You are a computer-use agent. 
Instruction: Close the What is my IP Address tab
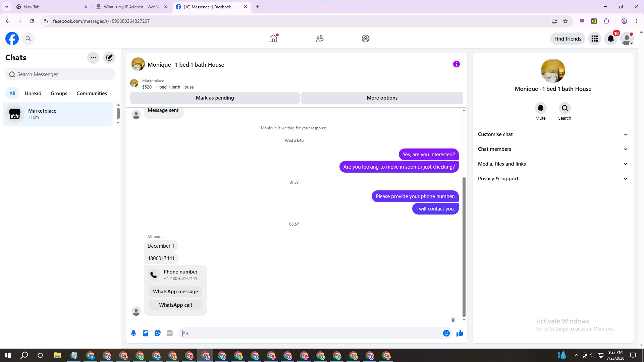click(x=166, y=7)
